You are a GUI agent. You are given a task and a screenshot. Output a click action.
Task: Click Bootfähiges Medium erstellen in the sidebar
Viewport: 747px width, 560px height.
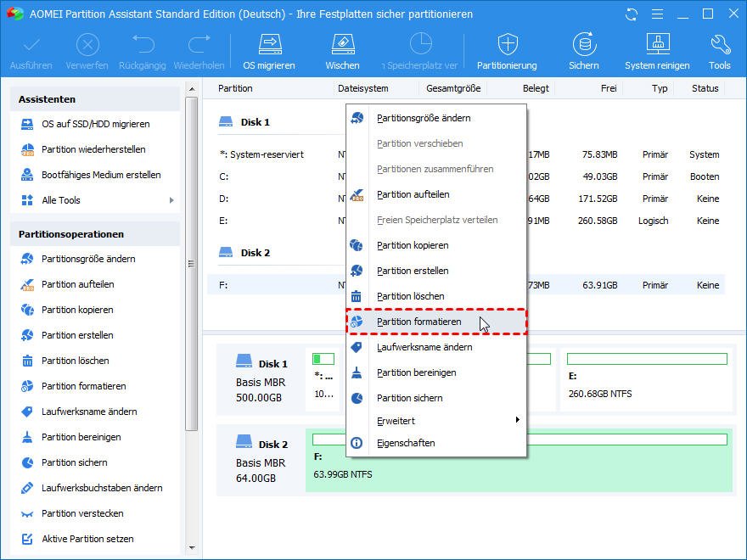point(101,175)
